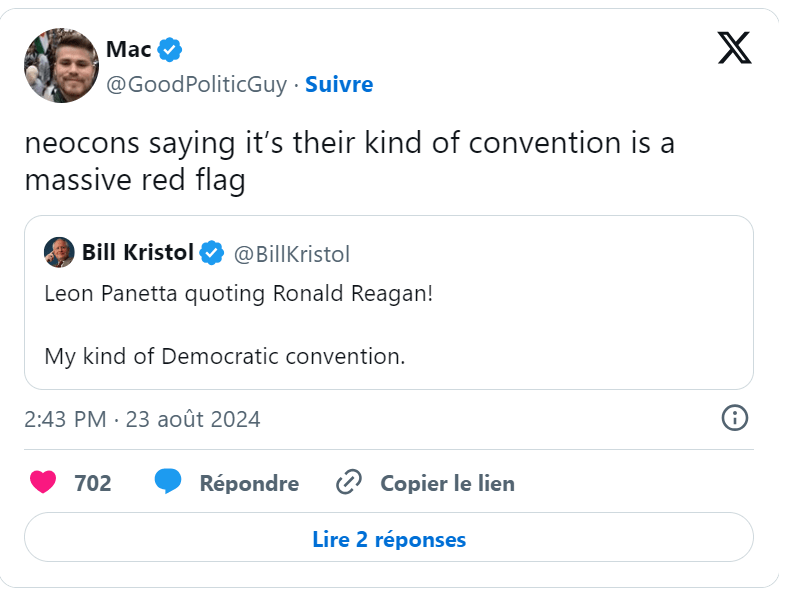Open the @BillKristol handle

(291, 254)
